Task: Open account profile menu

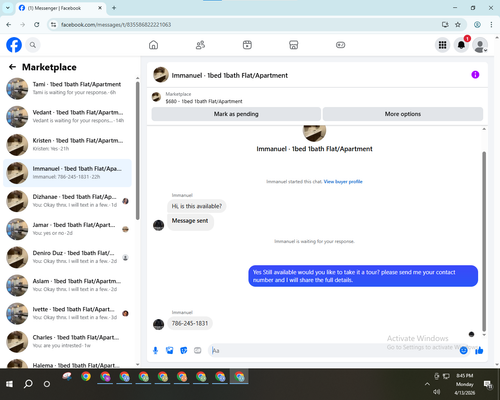Action: coord(480,45)
